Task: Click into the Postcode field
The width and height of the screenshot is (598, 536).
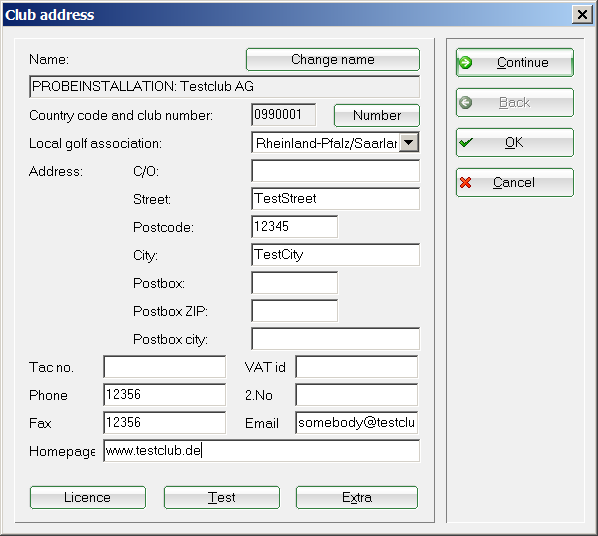Action: click(x=294, y=227)
